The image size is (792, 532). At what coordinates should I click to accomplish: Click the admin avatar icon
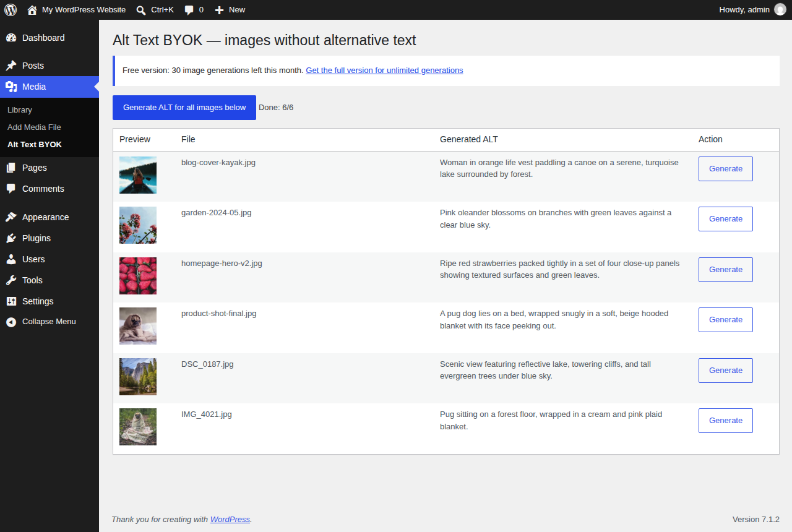(x=780, y=9)
